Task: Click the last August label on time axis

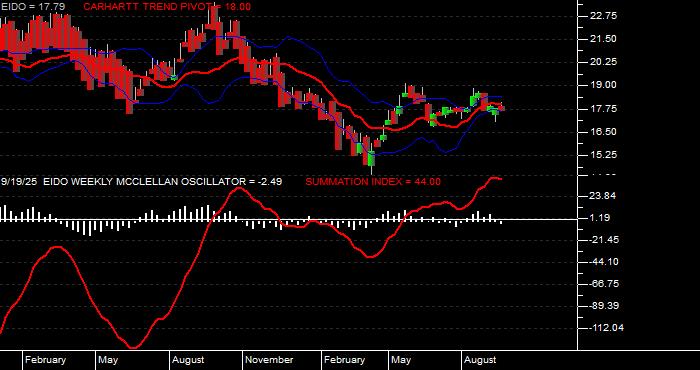Action: (x=480, y=360)
